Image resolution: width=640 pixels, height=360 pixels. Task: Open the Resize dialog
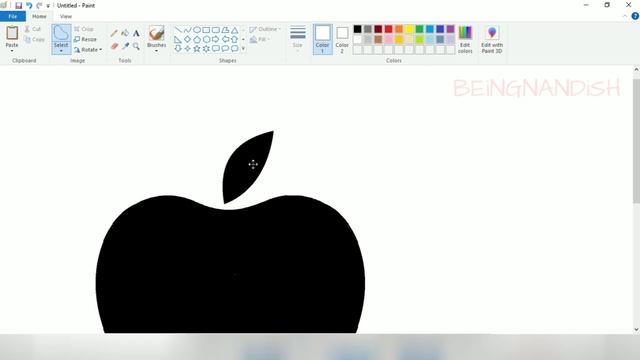(x=85, y=39)
